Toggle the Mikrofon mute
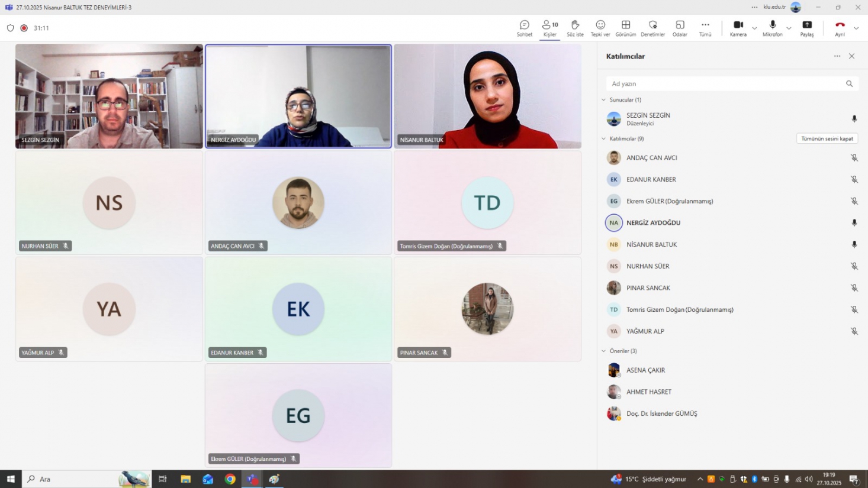Screen dimensions: 868x488 pyautogui.click(x=772, y=28)
